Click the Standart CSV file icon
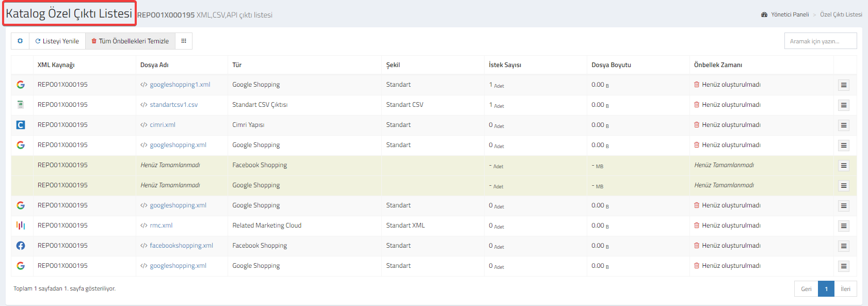 click(21, 105)
